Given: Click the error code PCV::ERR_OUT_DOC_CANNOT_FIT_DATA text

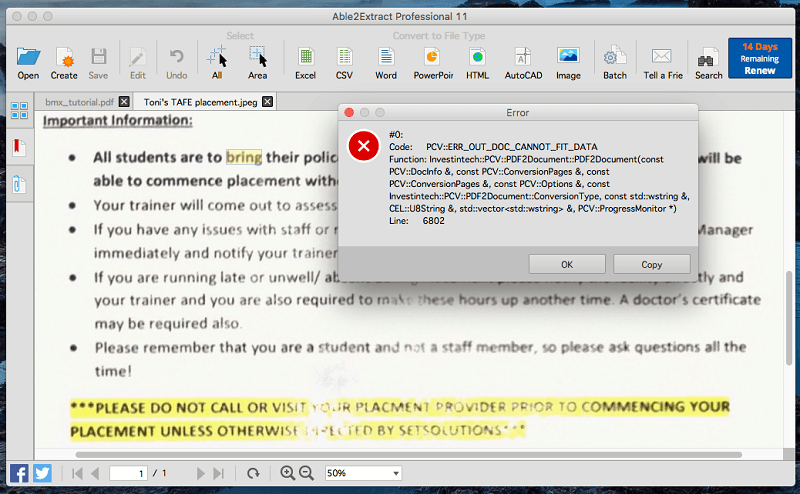Looking at the screenshot, I should pos(512,147).
